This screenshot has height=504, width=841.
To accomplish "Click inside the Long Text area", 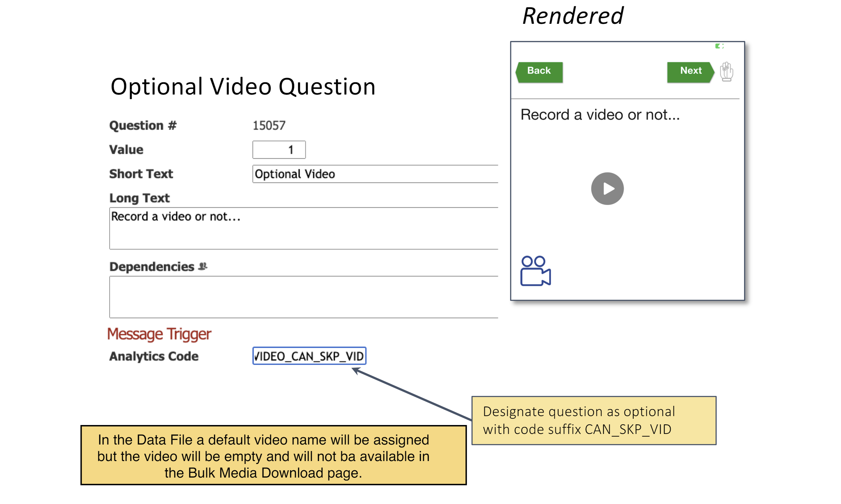I will 303,228.
